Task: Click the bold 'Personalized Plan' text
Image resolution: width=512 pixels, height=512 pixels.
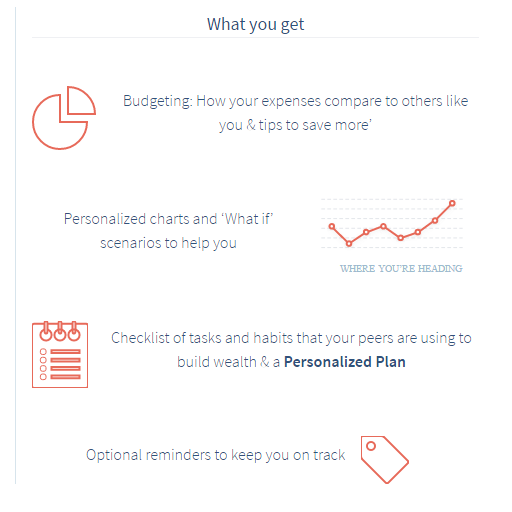Action: pos(345,362)
